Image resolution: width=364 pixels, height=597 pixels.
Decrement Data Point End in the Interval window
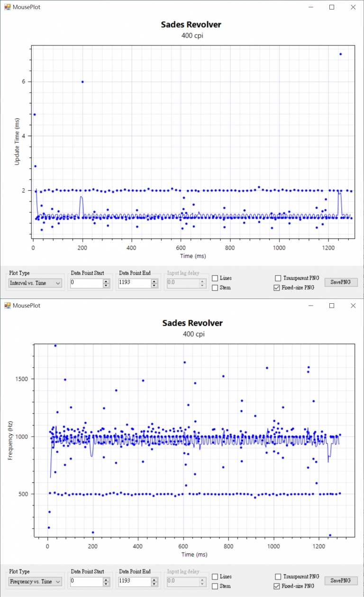155,285
